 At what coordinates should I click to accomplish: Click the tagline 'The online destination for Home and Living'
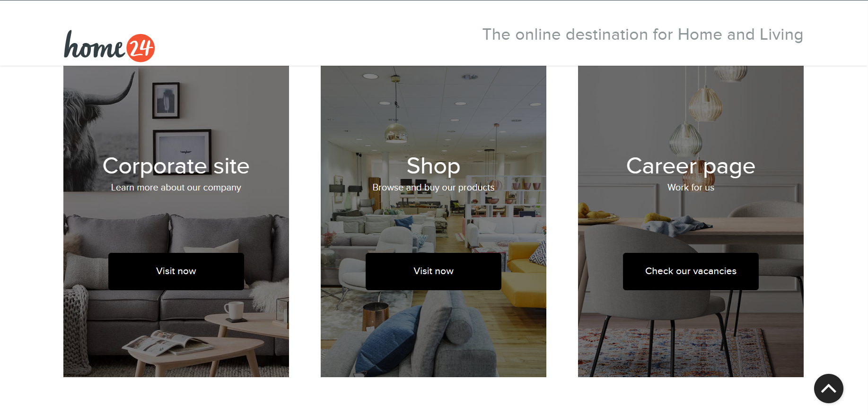(642, 35)
